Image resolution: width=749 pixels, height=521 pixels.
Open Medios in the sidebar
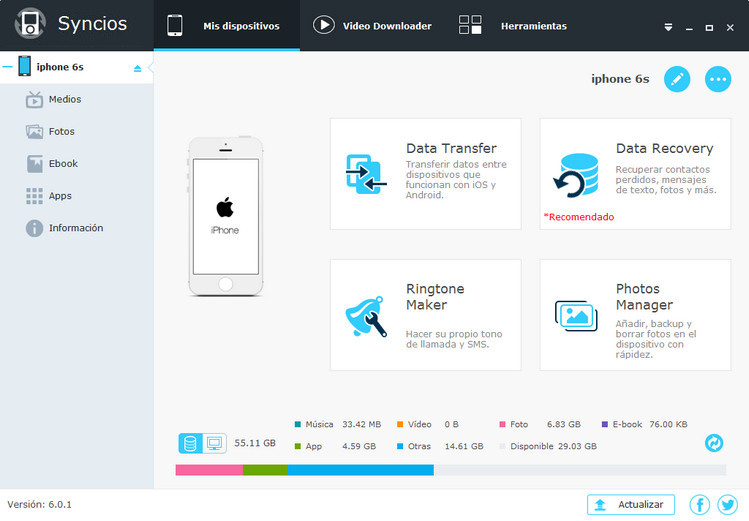pos(76,99)
